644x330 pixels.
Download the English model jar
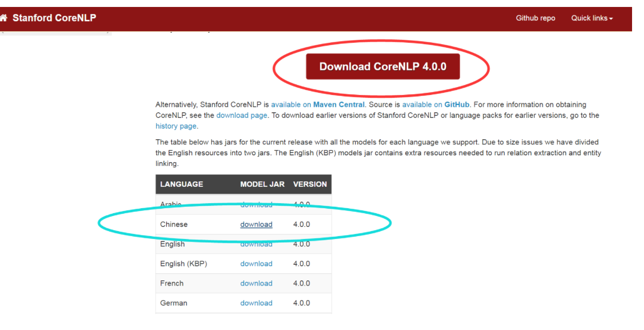click(256, 244)
